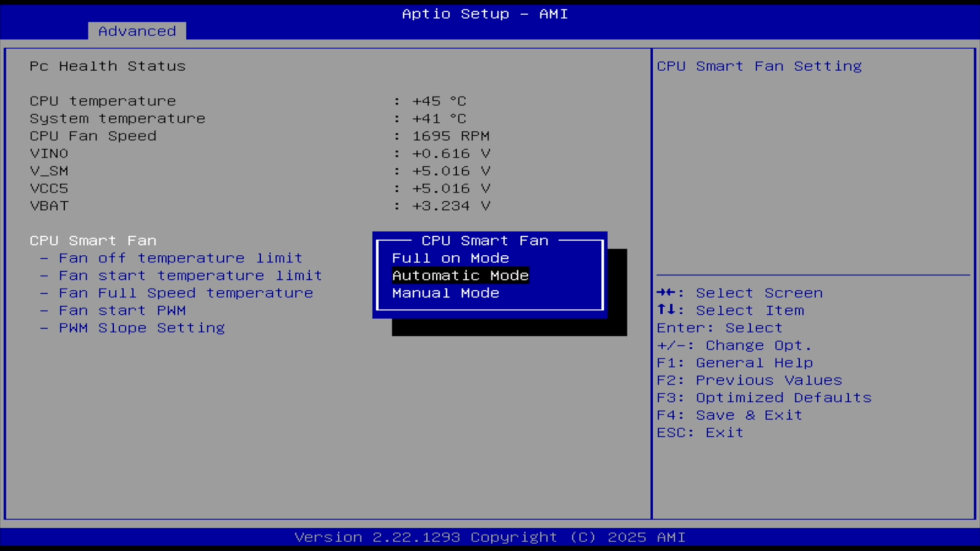This screenshot has width=980, height=551.
Task: Choose Manual Mode option
Action: (x=446, y=293)
